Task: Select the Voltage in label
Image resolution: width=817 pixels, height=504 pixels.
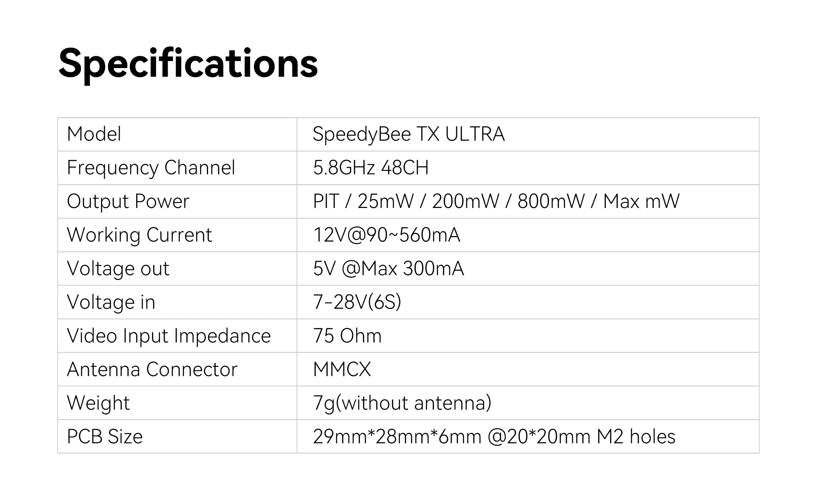Action: [111, 302]
